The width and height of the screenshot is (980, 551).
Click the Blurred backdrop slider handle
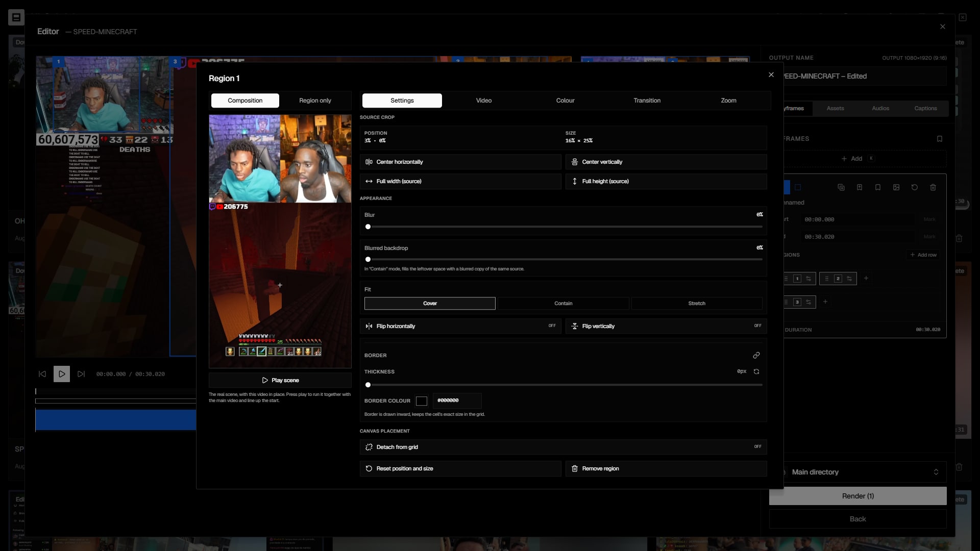click(368, 259)
